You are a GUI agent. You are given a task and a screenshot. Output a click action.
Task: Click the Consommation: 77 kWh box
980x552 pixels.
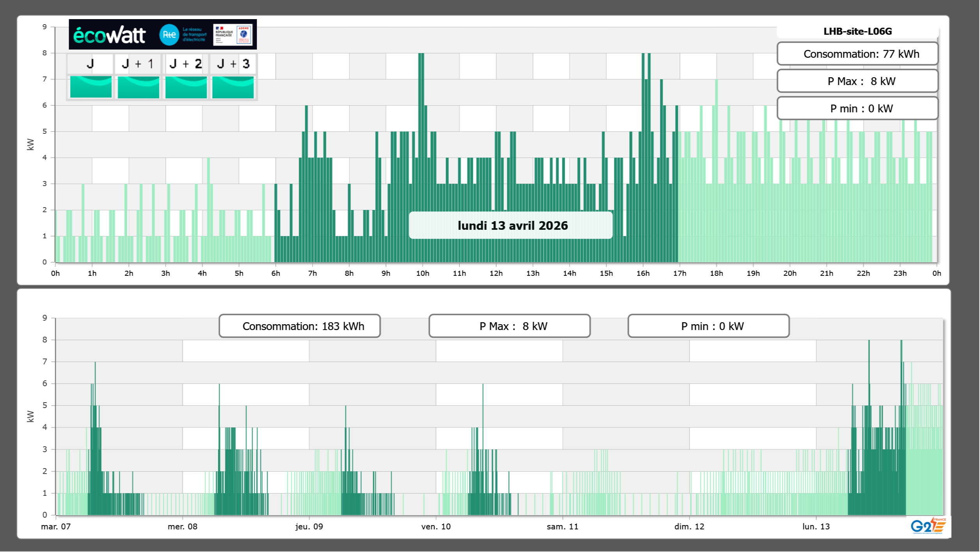(857, 54)
